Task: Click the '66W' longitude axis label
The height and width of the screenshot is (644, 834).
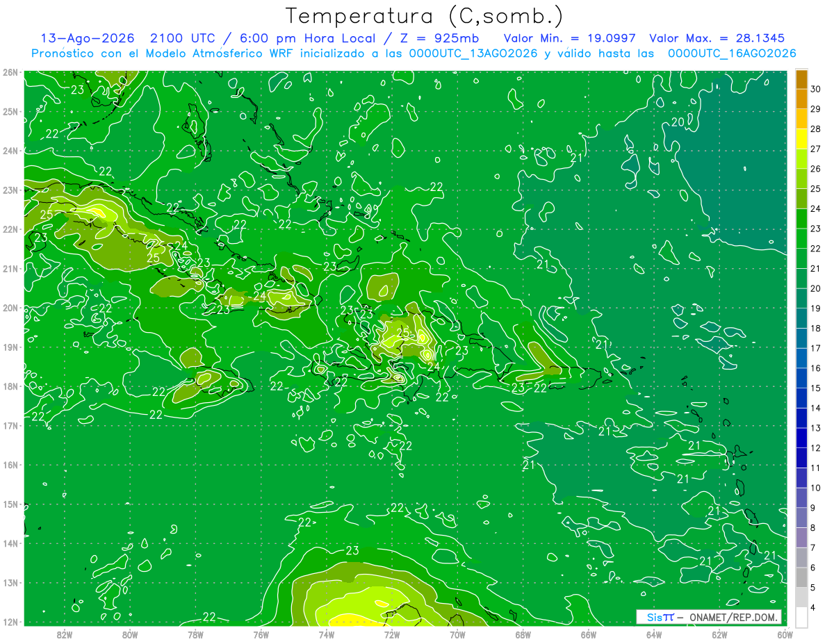Action: (588, 634)
